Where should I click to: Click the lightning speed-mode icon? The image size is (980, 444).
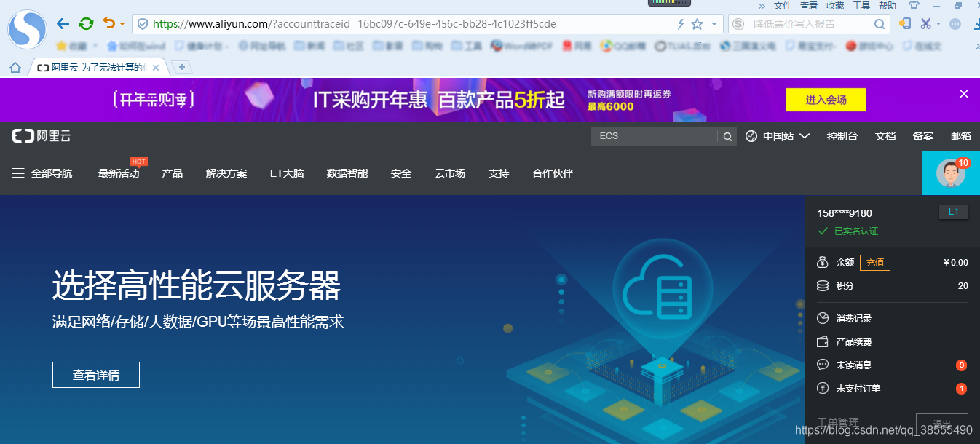pos(681,24)
